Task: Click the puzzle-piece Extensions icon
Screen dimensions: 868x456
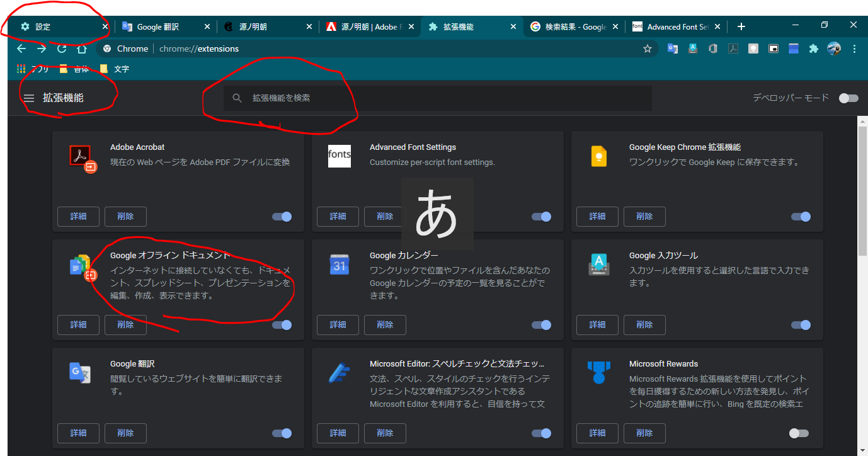Action: click(813, 48)
